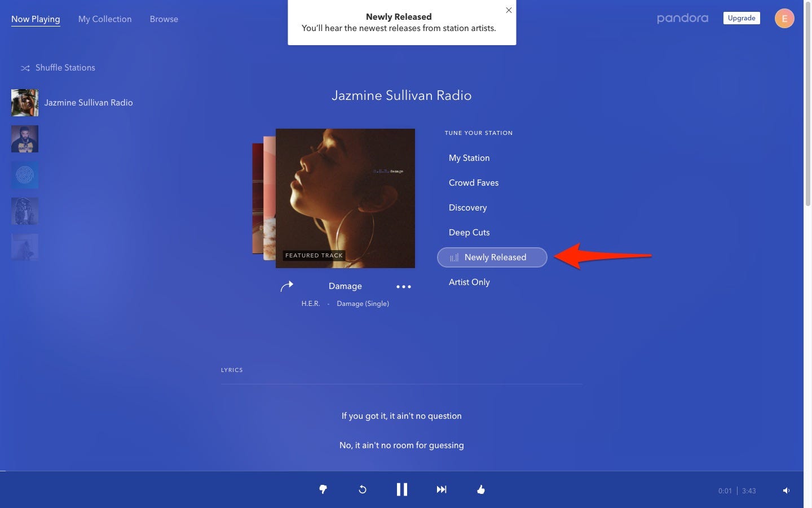Select Crowd Faves tuning mode
This screenshot has height=508, width=812.
[474, 183]
